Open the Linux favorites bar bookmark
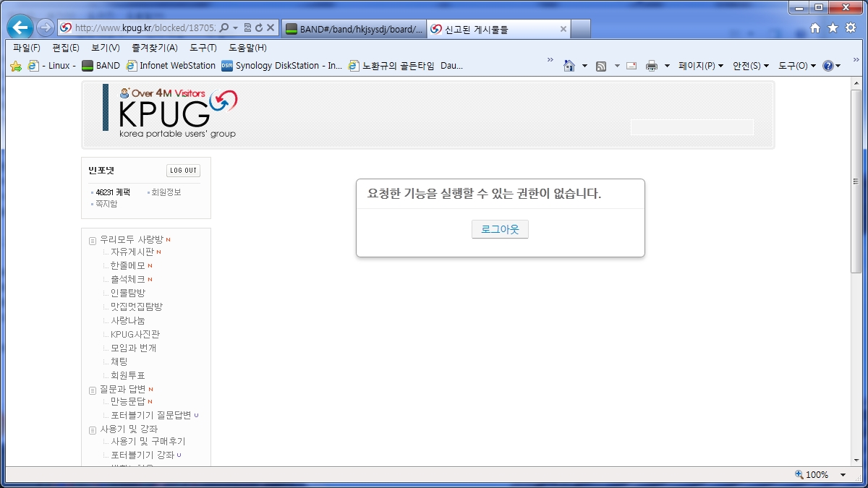868x488 pixels. (x=51, y=66)
